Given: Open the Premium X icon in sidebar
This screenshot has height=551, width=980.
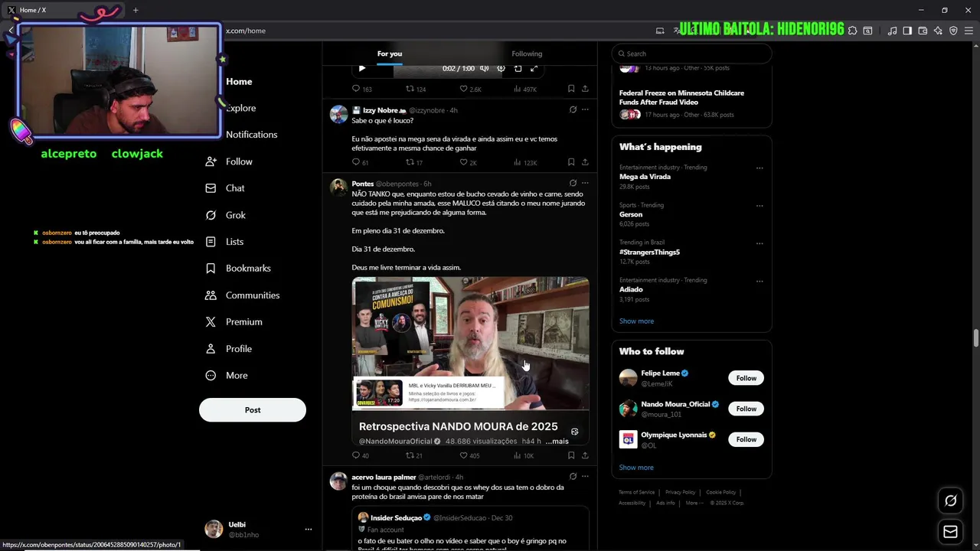Looking at the screenshot, I should click(x=211, y=322).
